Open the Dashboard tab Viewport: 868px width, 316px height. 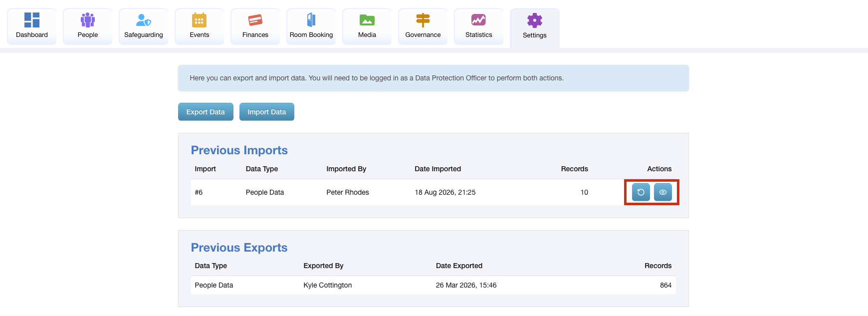coord(32,26)
